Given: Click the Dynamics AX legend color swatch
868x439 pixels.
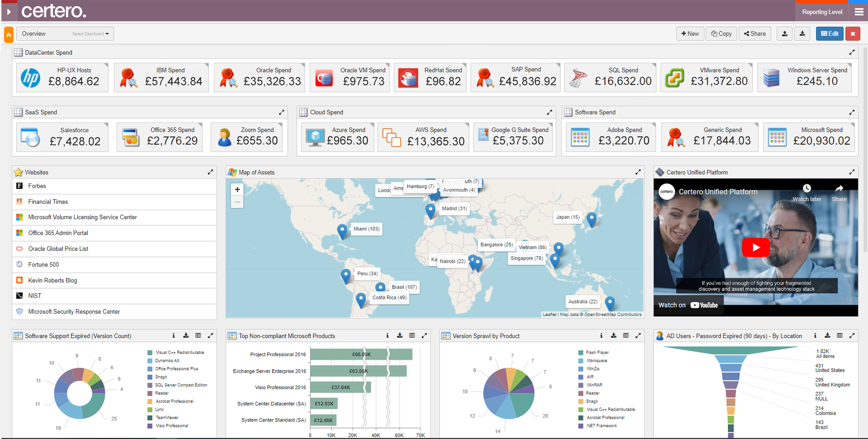Looking at the screenshot, I should coord(150,361).
